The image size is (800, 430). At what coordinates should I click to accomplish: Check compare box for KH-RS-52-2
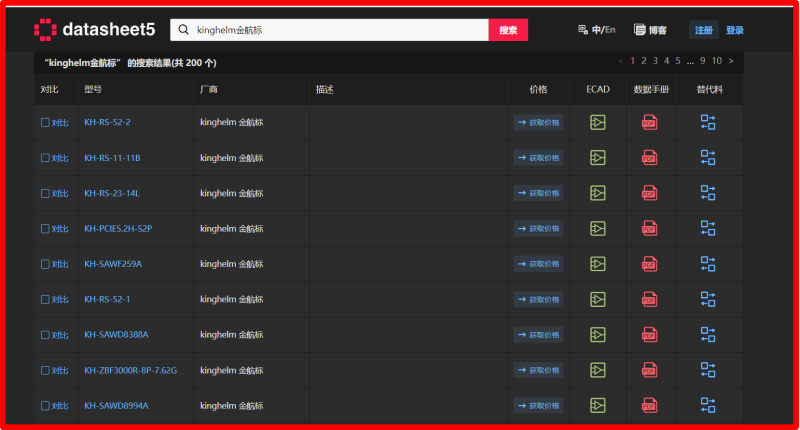45,122
